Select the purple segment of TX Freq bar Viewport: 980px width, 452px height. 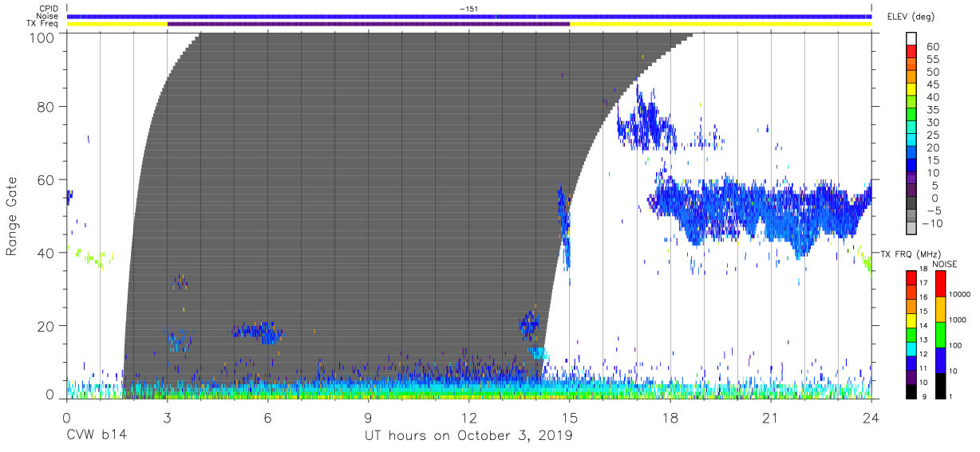click(369, 24)
